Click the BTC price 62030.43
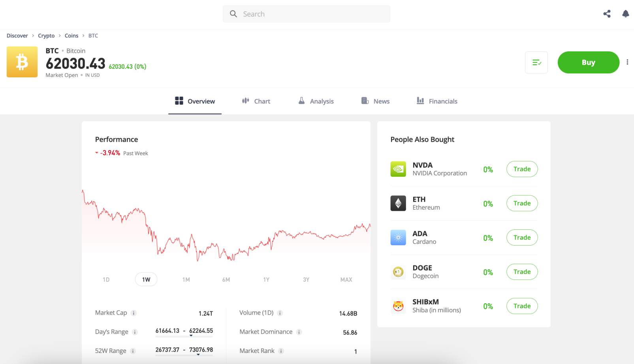Screen dimensions: 634x364 coord(75,63)
